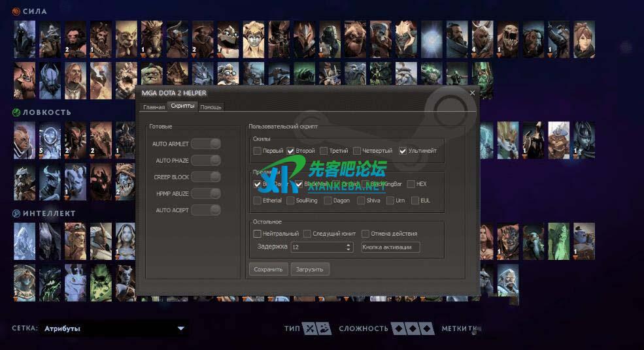Click the Кнопка активации input field
The width and height of the screenshot is (644, 350).
pyautogui.click(x=390, y=247)
